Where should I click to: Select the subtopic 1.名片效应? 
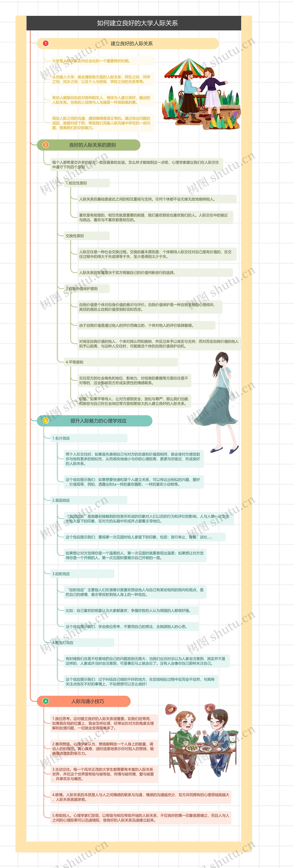tap(89, 438)
